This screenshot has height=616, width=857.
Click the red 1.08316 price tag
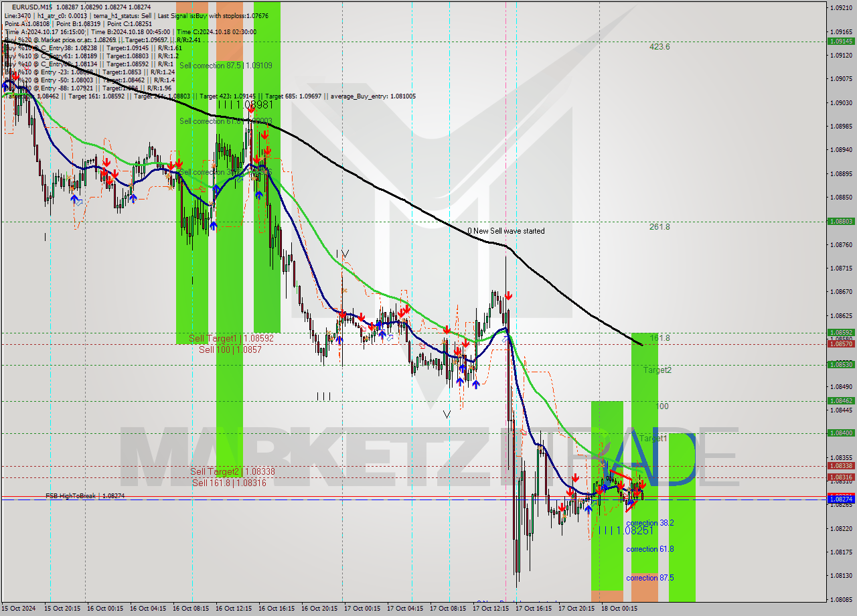tap(842, 477)
